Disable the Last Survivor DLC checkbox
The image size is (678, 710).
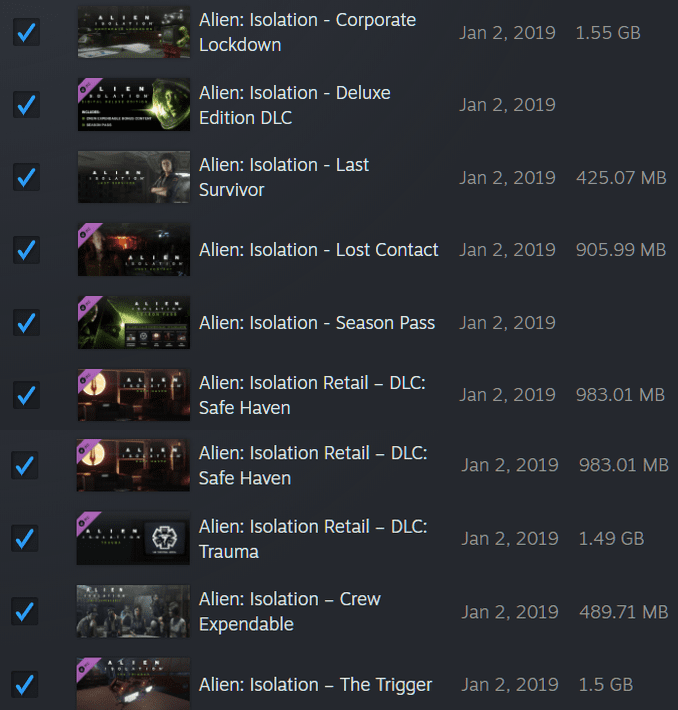(26, 178)
